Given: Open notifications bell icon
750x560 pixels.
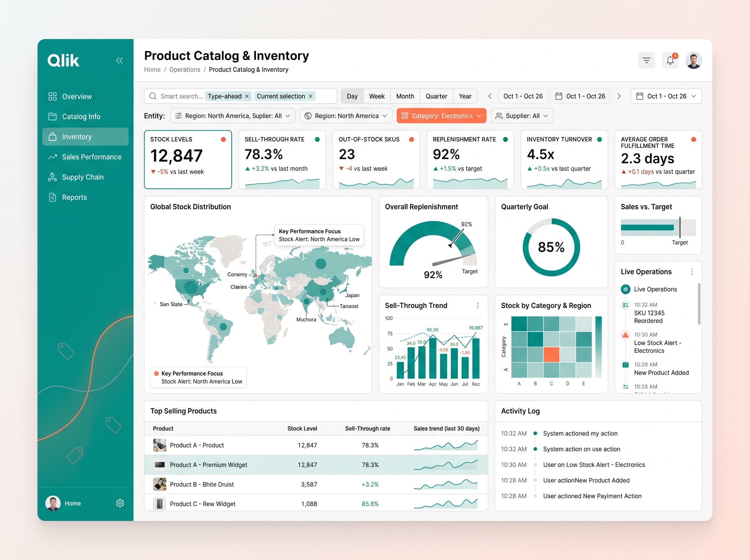Looking at the screenshot, I should [x=670, y=60].
